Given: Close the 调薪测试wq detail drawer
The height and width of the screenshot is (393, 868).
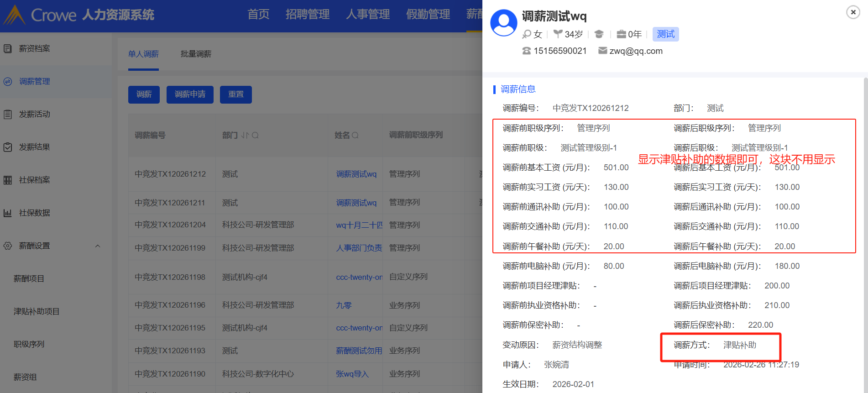Looking at the screenshot, I should click(852, 12).
